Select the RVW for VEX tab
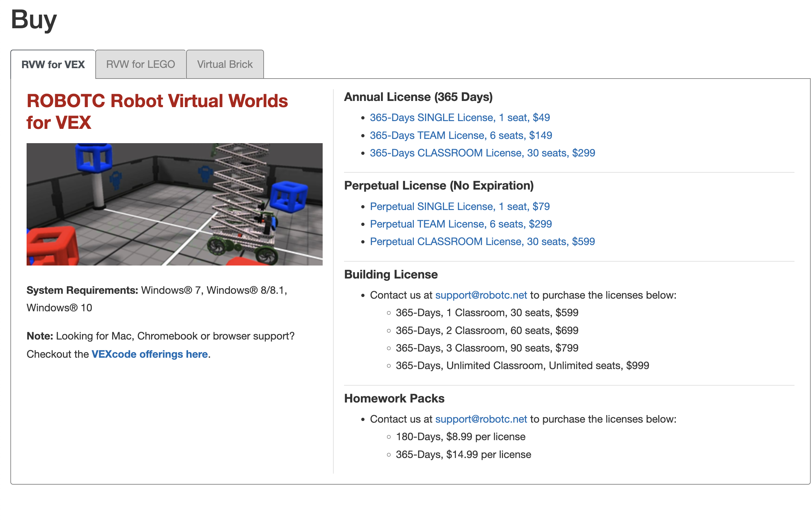Viewport: 812px width, 520px height. 53,64
